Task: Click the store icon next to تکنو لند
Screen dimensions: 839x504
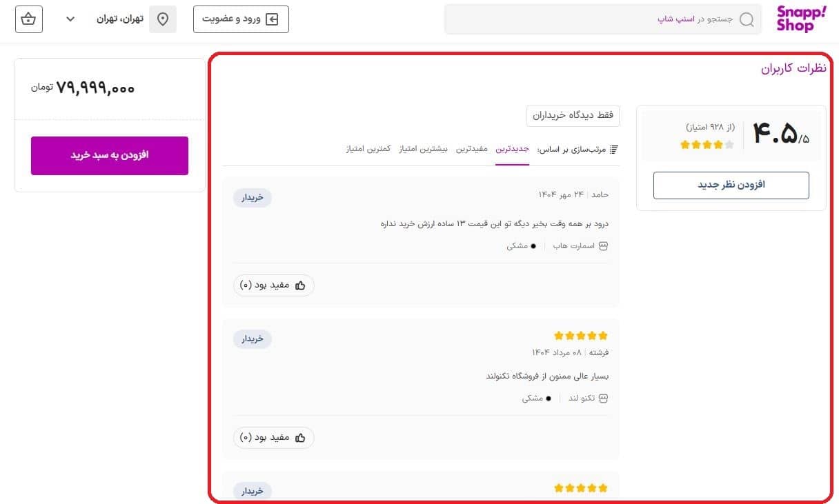Action: (604, 398)
